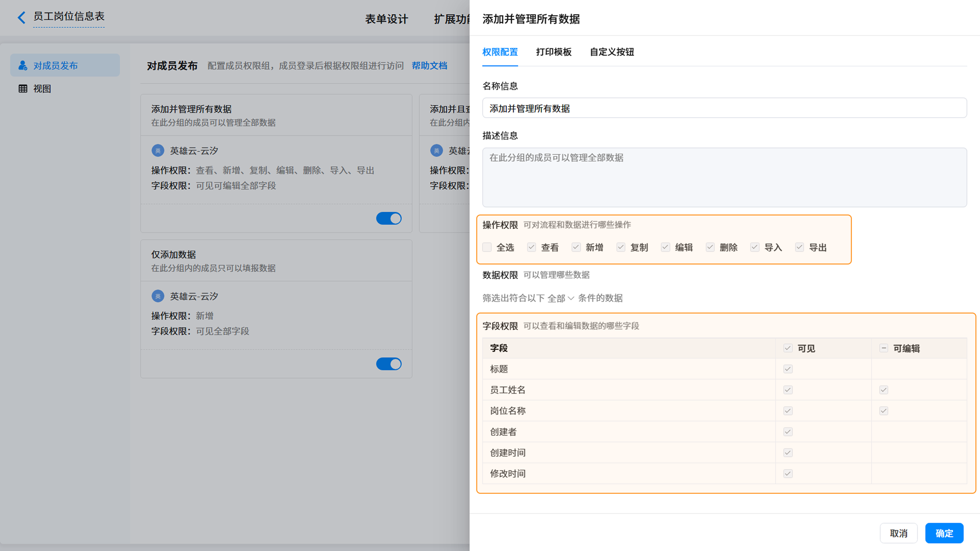Toggle 可见 checkbox for 修改时间 field
980x551 pixels.
click(x=788, y=474)
